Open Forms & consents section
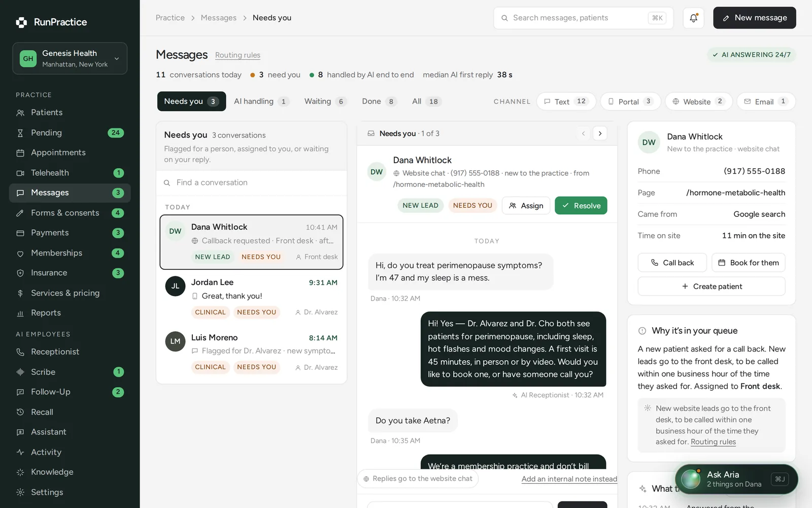 [70, 213]
